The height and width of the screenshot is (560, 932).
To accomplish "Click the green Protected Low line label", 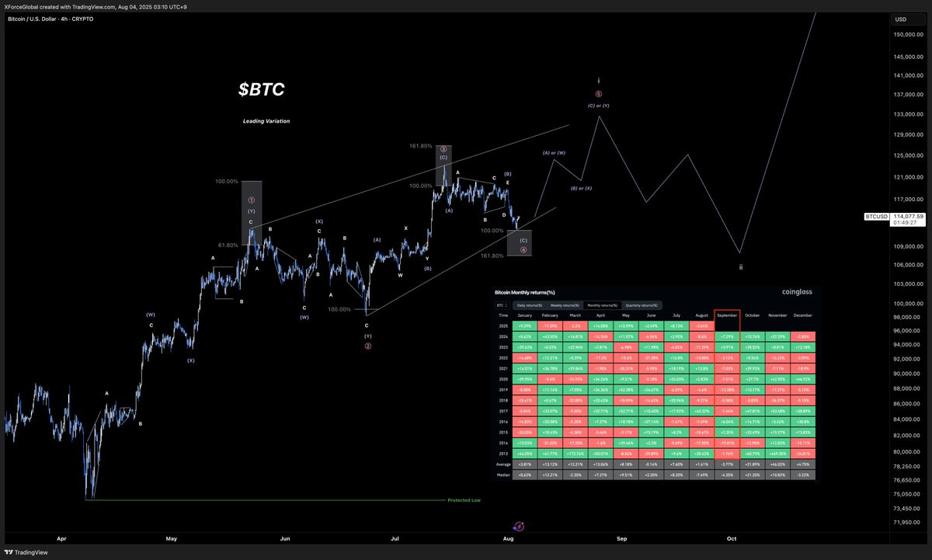I will click(464, 500).
